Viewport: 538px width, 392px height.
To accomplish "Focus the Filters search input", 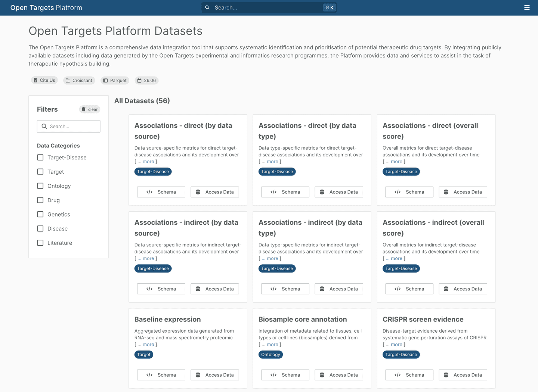I will tap(69, 127).
